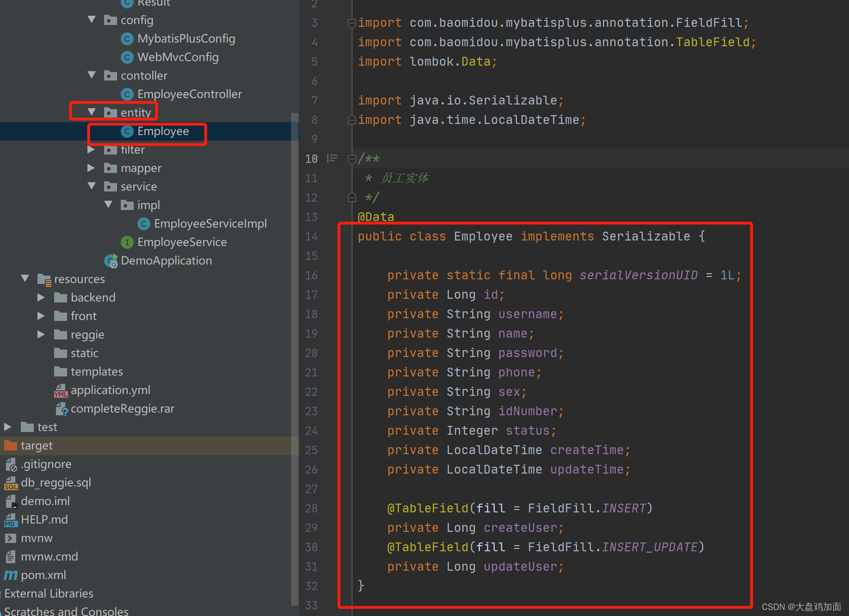The width and height of the screenshot is (849, 616).
Task: Click the demo.iml file icon
Action: (11, 501)
